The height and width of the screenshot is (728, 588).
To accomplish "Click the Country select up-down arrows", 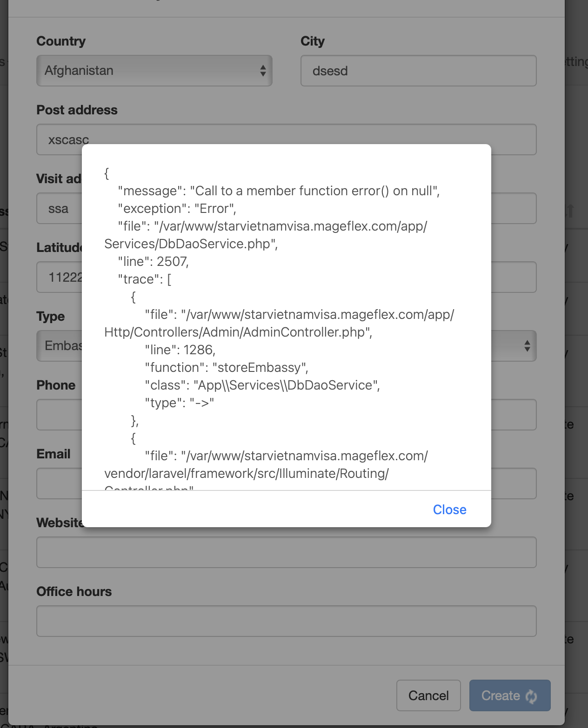I will pos(263,71).
